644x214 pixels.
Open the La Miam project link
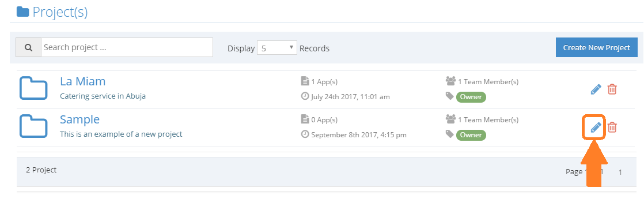click(82, 81)
